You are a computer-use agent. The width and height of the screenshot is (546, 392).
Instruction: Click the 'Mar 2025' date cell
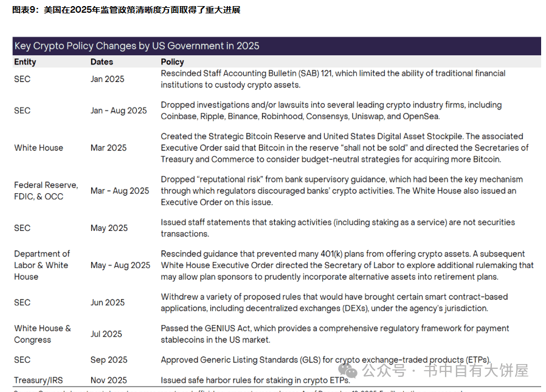[x=109, y=148]
